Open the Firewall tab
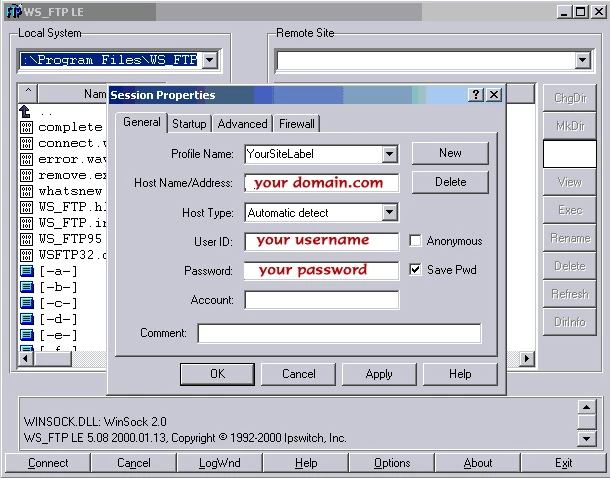Screen dimensions: 610x478 (296, 124)
